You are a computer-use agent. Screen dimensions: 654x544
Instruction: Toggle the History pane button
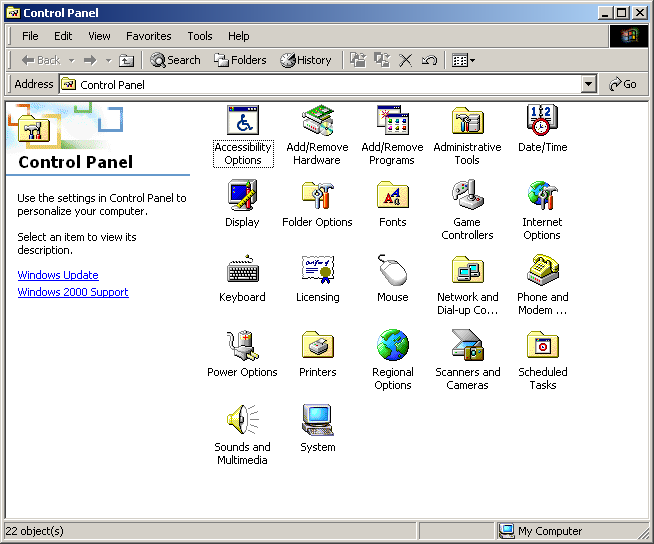306,60
